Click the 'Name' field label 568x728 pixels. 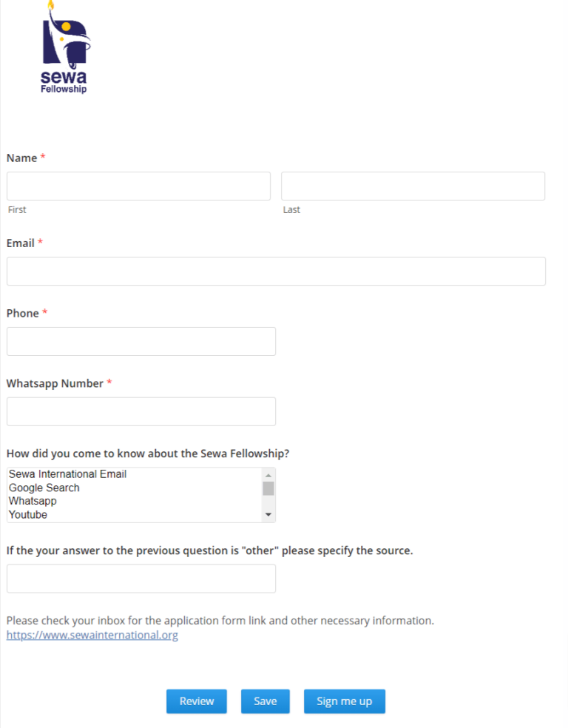[x=21, y=158]
